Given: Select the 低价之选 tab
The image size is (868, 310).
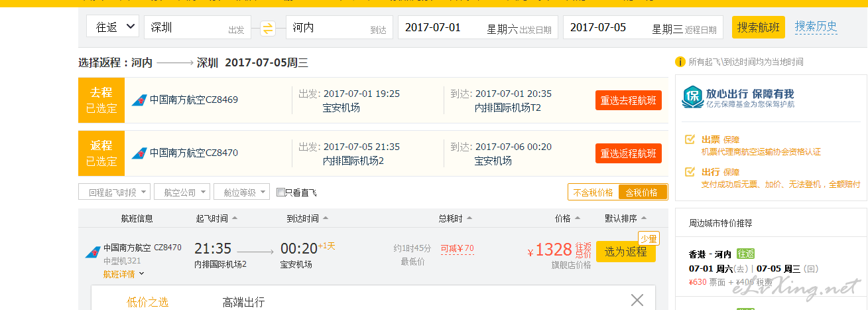Looking at the screenshot, I should point(147,302).
